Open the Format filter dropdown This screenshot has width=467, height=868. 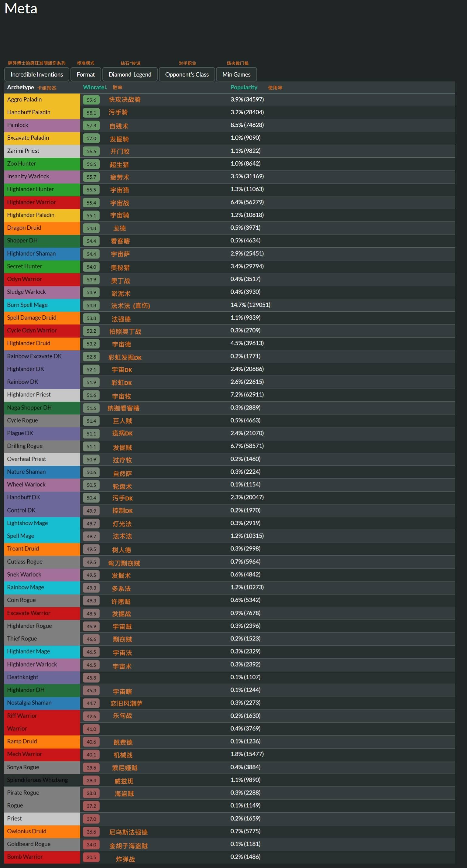86,74
